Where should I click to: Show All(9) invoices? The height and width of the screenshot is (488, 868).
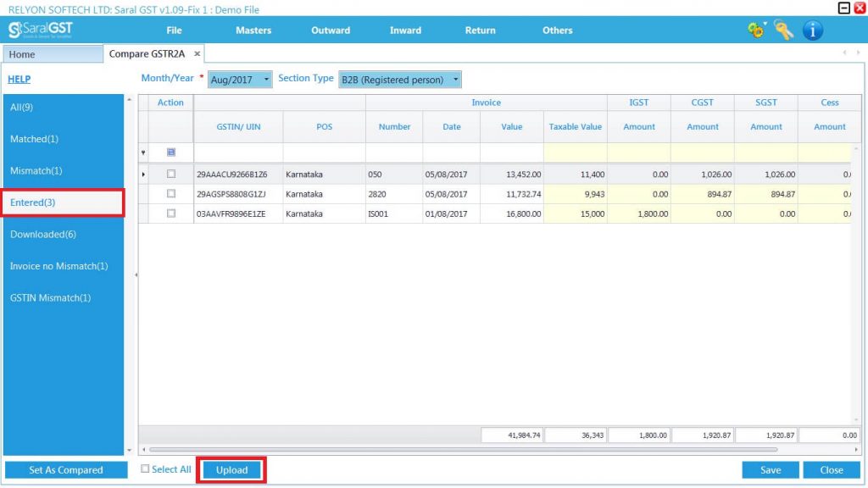[x=64, y=108]
